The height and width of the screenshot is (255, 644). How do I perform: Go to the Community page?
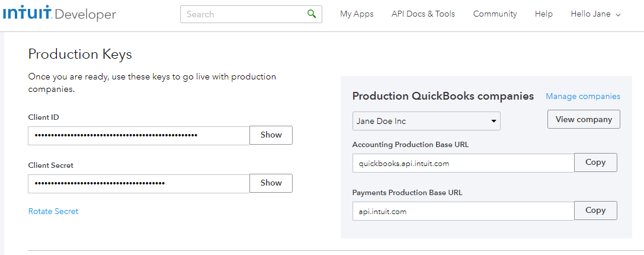495,14
